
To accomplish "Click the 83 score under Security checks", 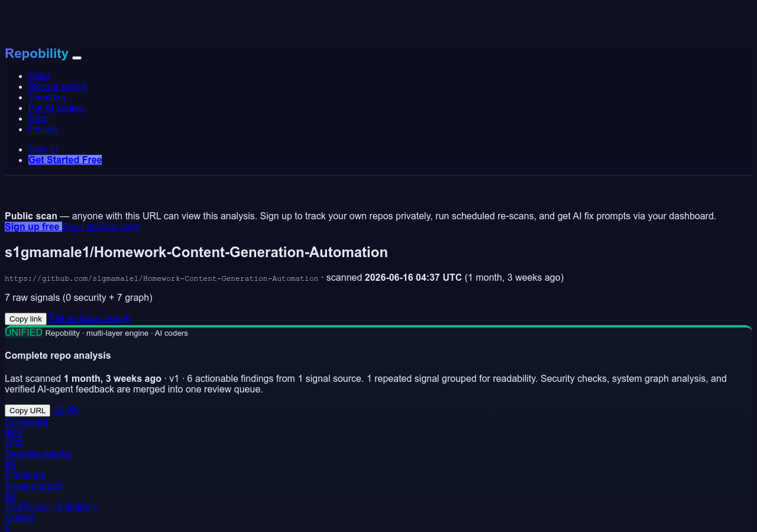I will pos(10,464).
